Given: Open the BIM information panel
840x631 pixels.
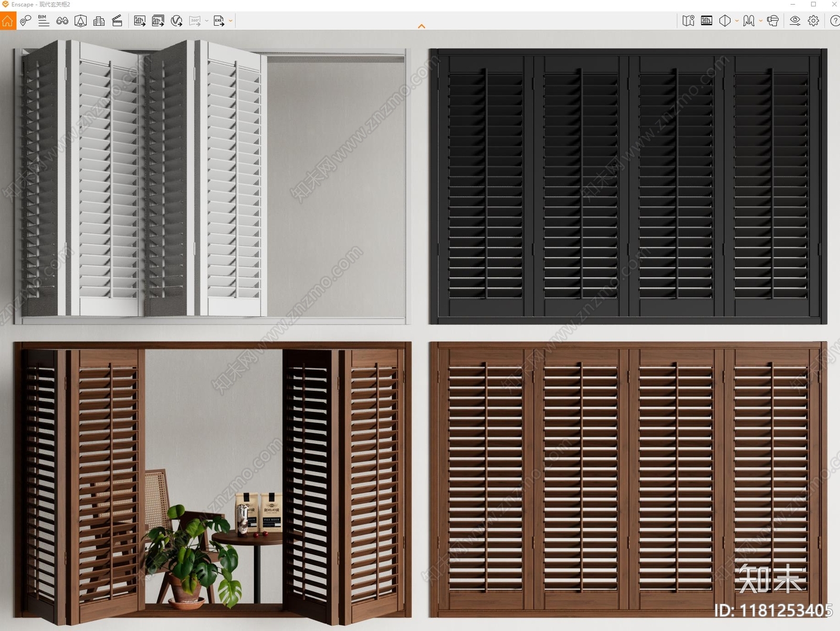Looking at the screenshot, I should [44, 21].
